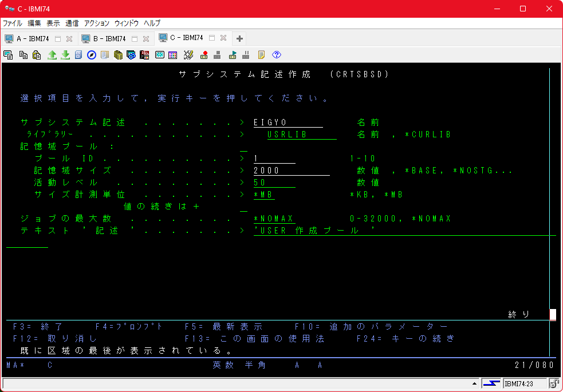Open the colorful keypad grid icon
This screenshot has height=392, width=563.
pyautogui.click(x=172, y=55)
